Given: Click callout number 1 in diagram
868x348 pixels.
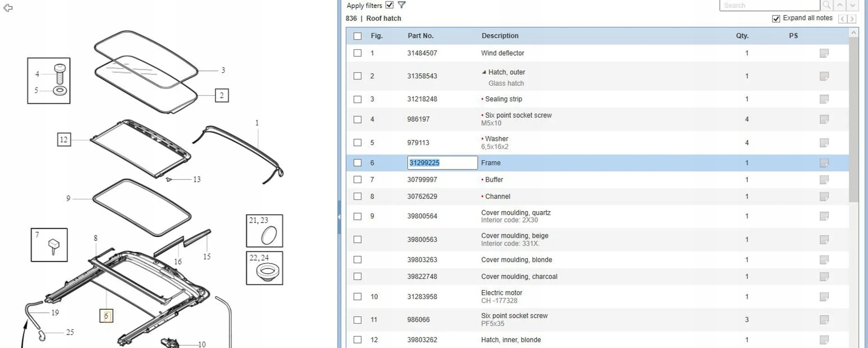Looking at the screenshot, I should [x=257, y=123].
